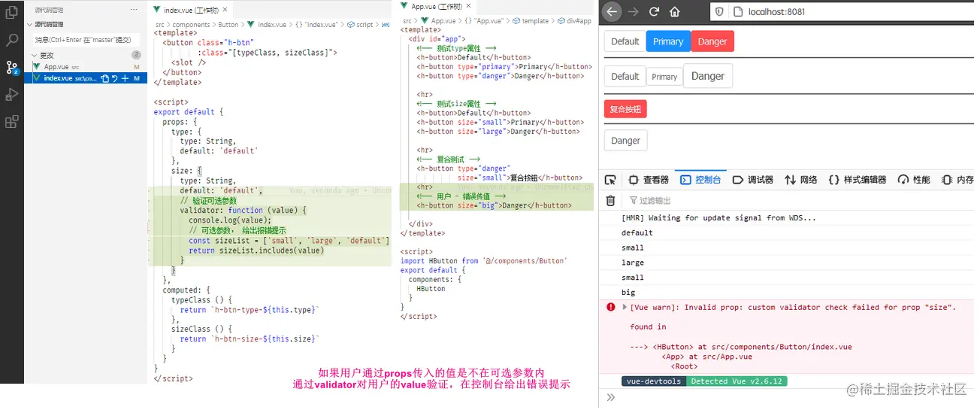980x410 pixels.
Task: Reload the localhost page
Action: click(x=654, y=11)
